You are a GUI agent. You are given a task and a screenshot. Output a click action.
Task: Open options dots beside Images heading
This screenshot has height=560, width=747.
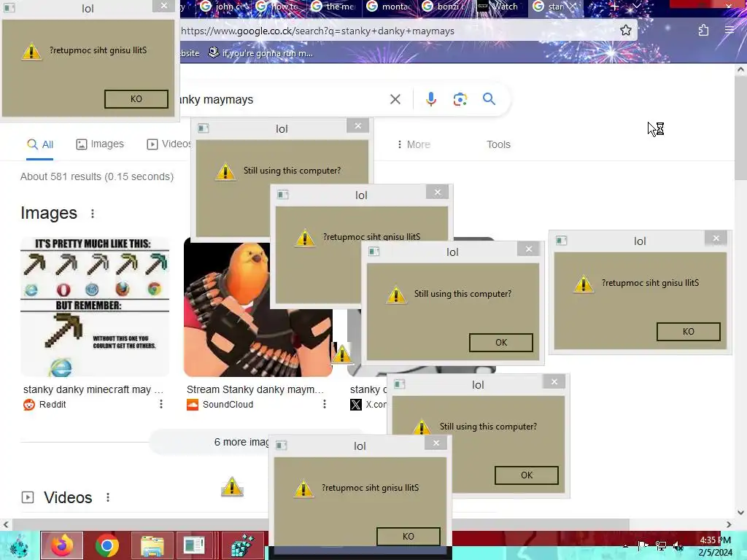[x=93, y=214]
